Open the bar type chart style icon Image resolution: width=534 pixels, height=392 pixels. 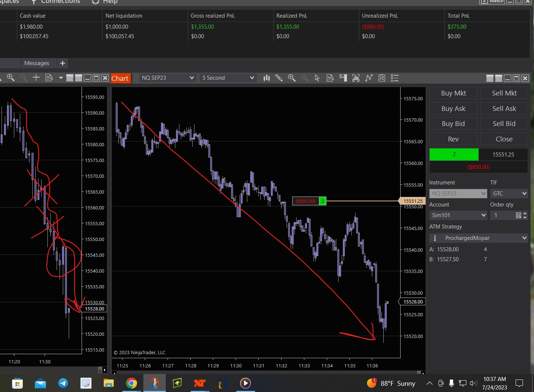point(266,78)
